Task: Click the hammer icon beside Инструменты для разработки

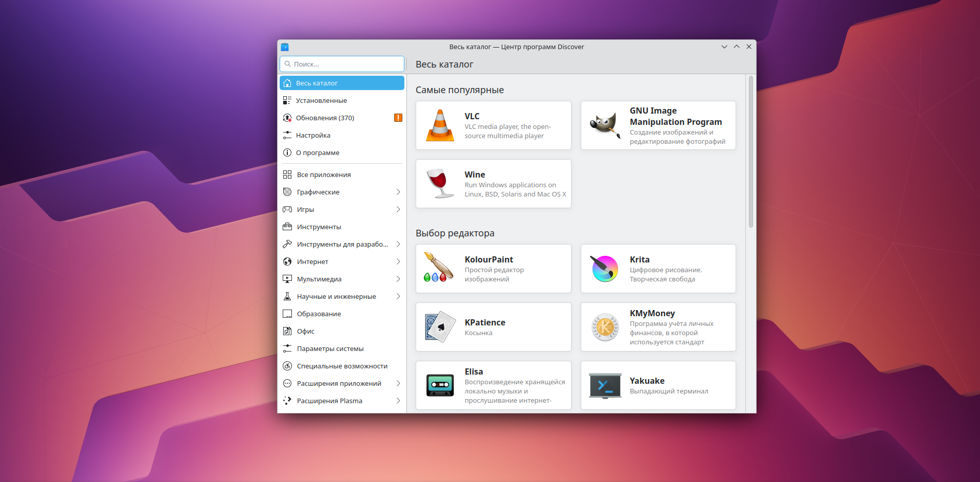Action: [287, 244]
